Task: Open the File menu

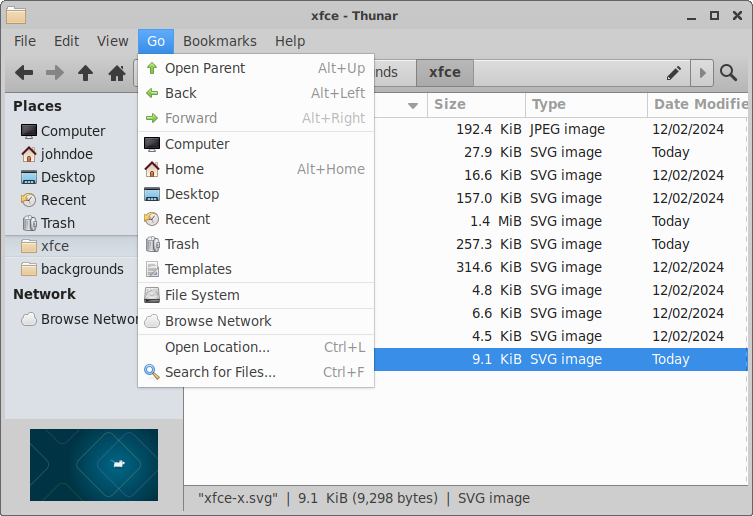Action: (x=24, y=41)
